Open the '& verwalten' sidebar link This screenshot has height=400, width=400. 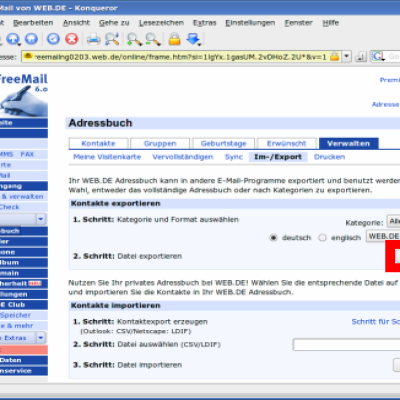pyautogui.click(x=22, y=197)
